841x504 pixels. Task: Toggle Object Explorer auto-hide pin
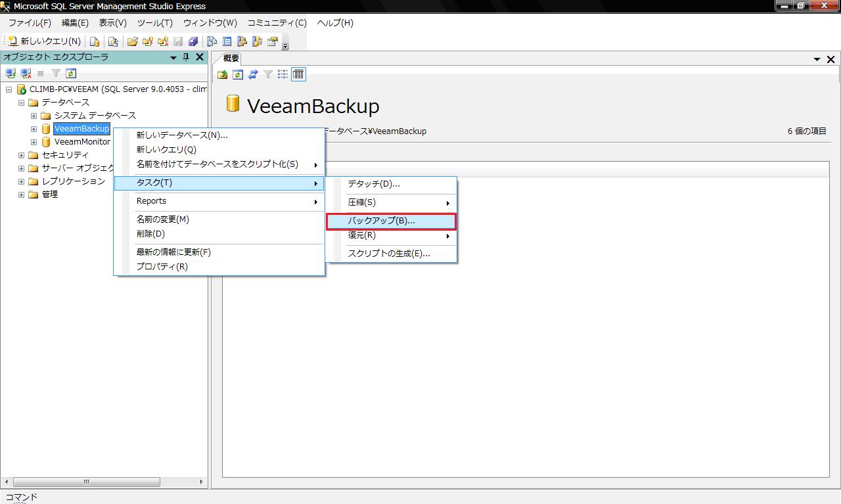click(x=186, y=57)
